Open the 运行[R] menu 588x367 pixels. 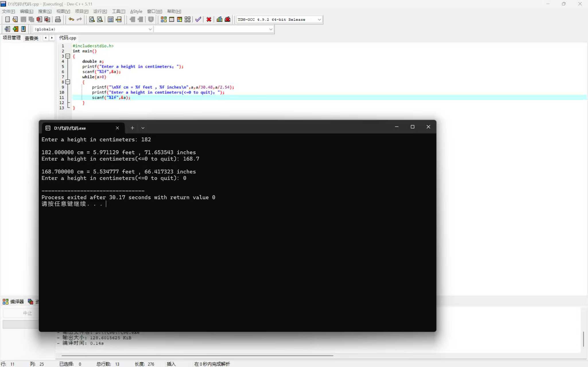(100, 11)
